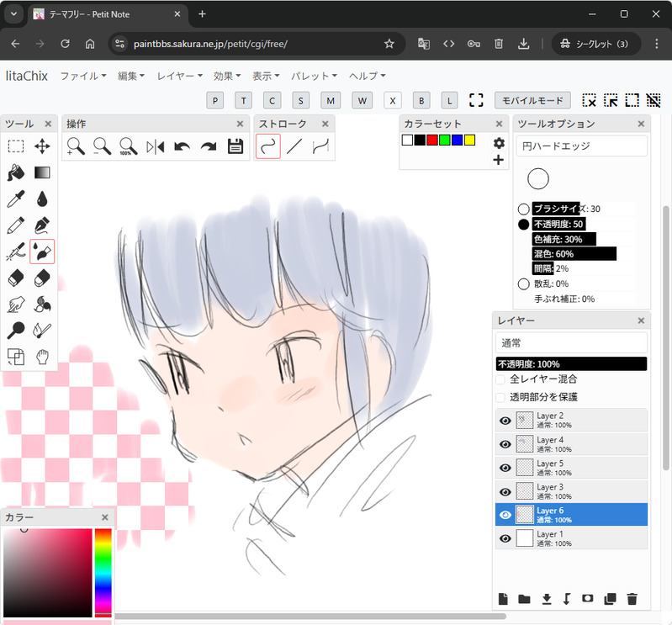Add a new layer with the page icon
672x625 pixels.
tap(503, 599)
